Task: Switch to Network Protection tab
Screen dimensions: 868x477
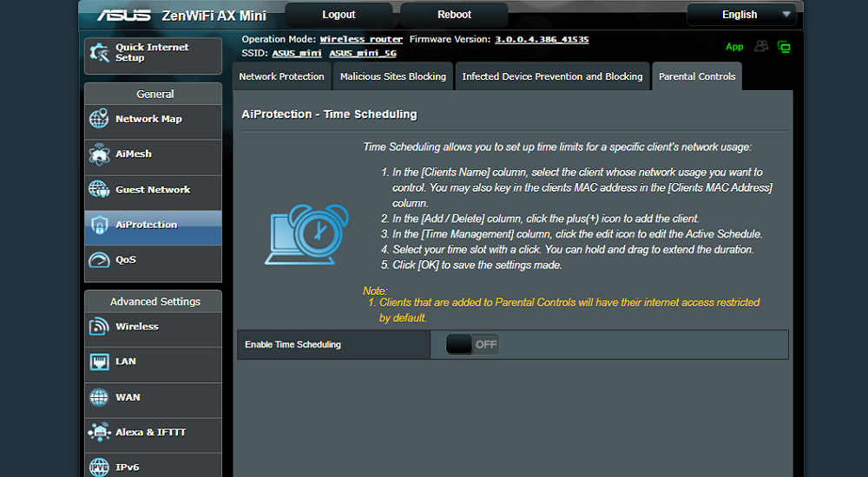Action: point(281,76)
